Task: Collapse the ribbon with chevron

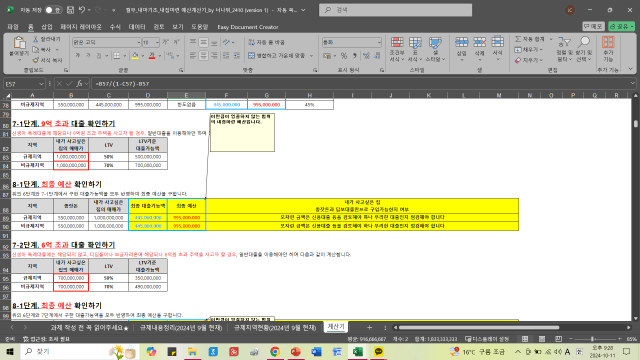Action: (x=631, y=69)
